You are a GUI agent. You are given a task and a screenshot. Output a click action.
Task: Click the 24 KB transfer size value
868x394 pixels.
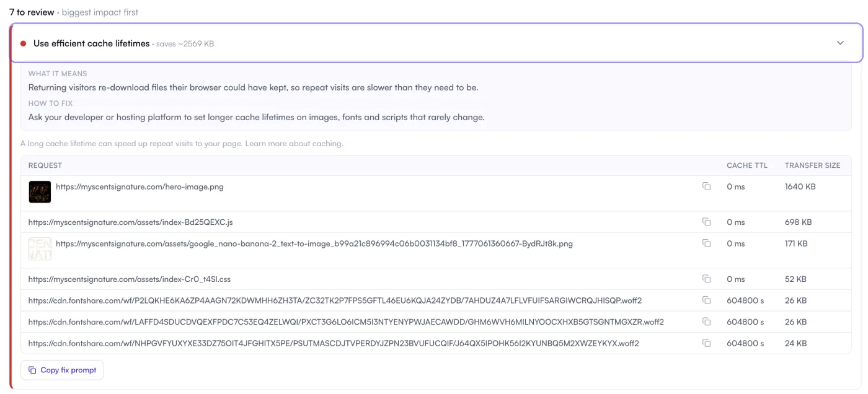point(795,343)
